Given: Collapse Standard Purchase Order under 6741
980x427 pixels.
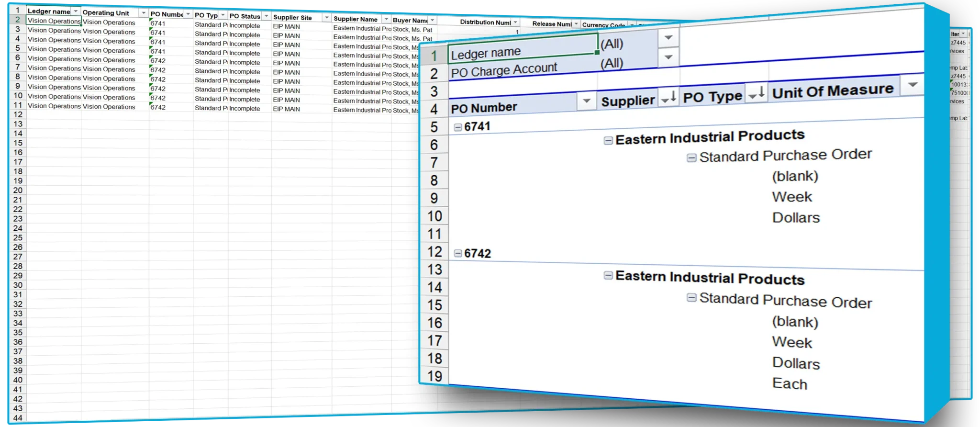Looking at the screenshot, I should pyautogui.click(x=691, y=157).
